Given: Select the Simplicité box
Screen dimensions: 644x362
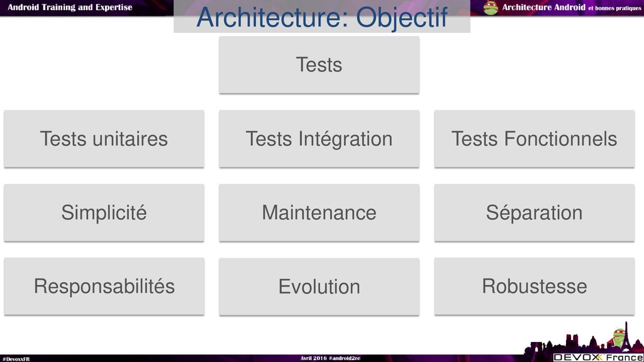Looking at the screenshot, I should pyautogui.click(x=104, y=212).
